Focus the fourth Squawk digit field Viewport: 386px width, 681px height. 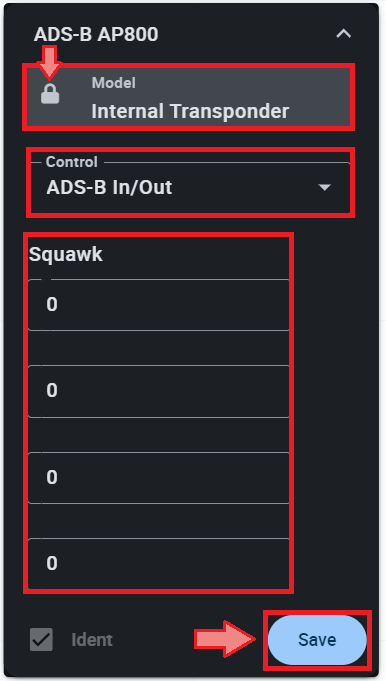(158, 564)
